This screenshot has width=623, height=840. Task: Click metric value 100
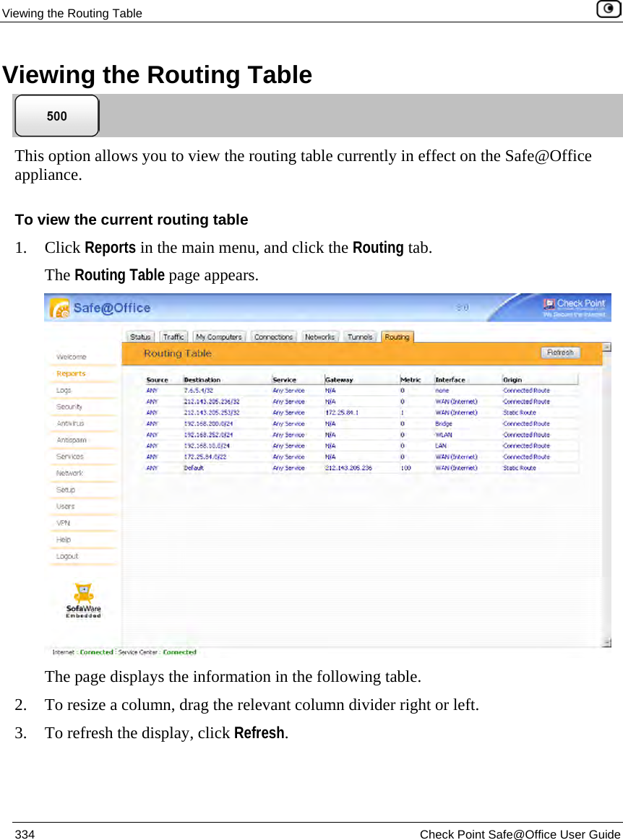(x=406, y=468)
